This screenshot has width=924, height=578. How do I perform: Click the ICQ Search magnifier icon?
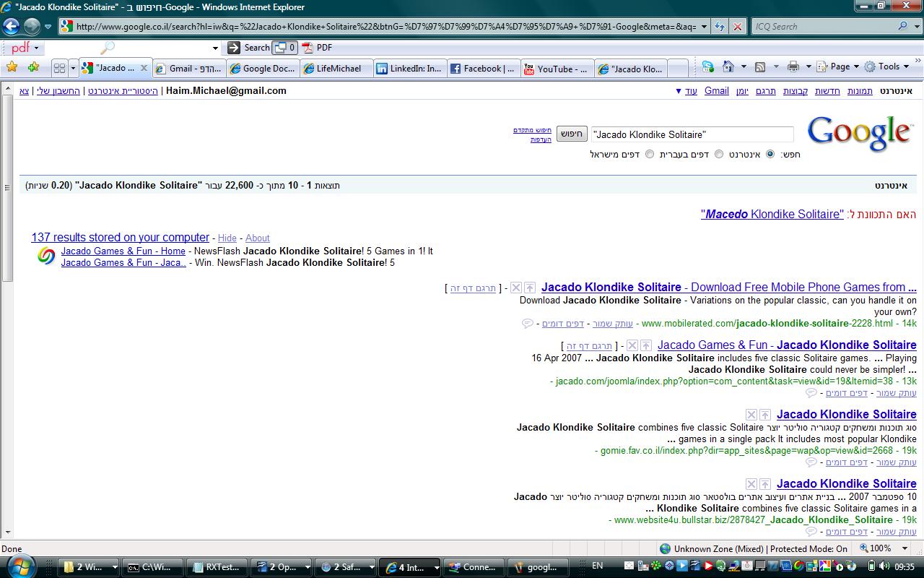902,27
